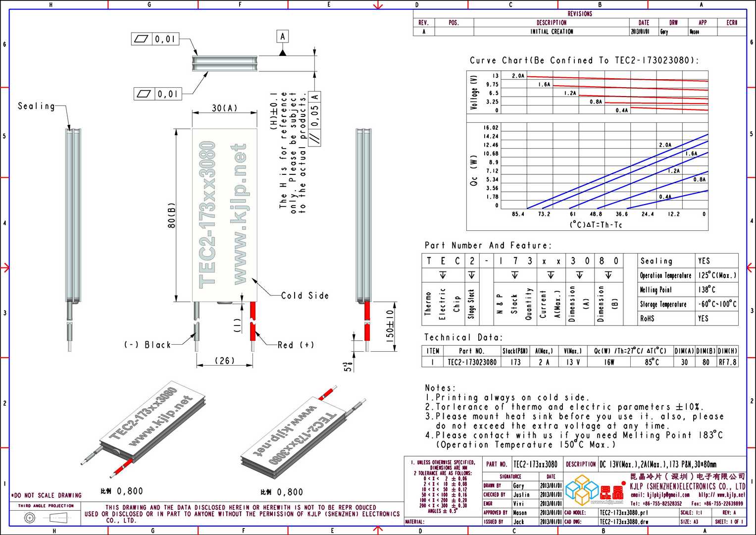This screenshot has height=535, width=756.
Task: Click the Notes heading
Action: 440,388
